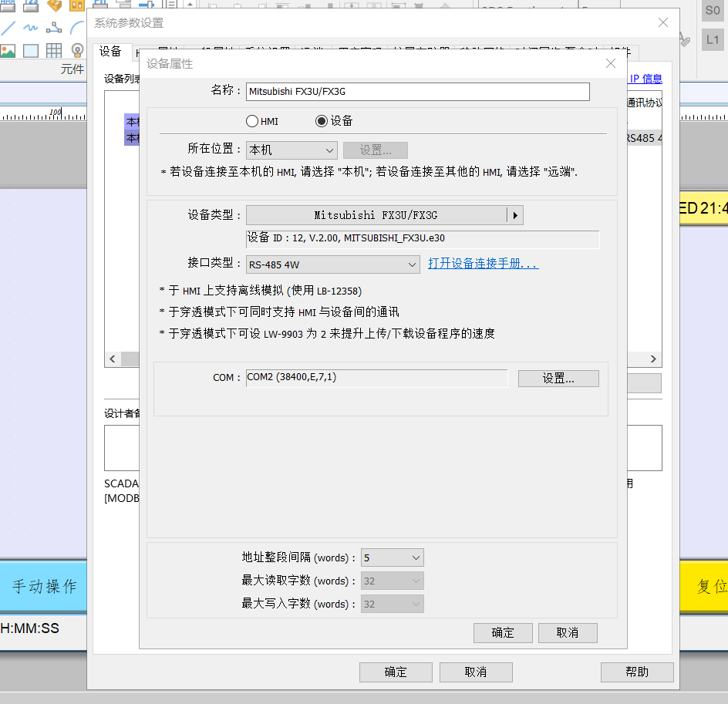Click the L1 language button
This screenshot has height=704, width=728.
click(x=712, y=39)
